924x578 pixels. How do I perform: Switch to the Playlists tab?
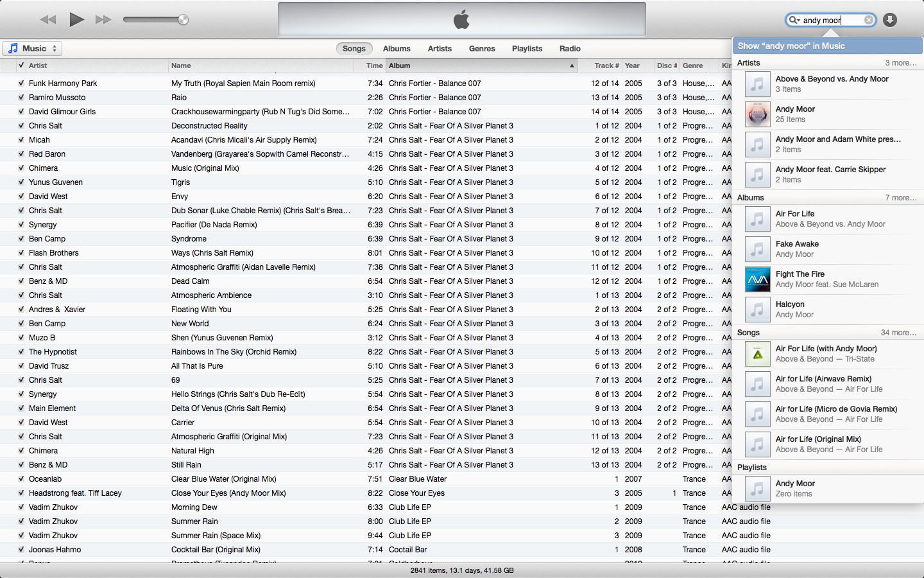coord(527,49)
